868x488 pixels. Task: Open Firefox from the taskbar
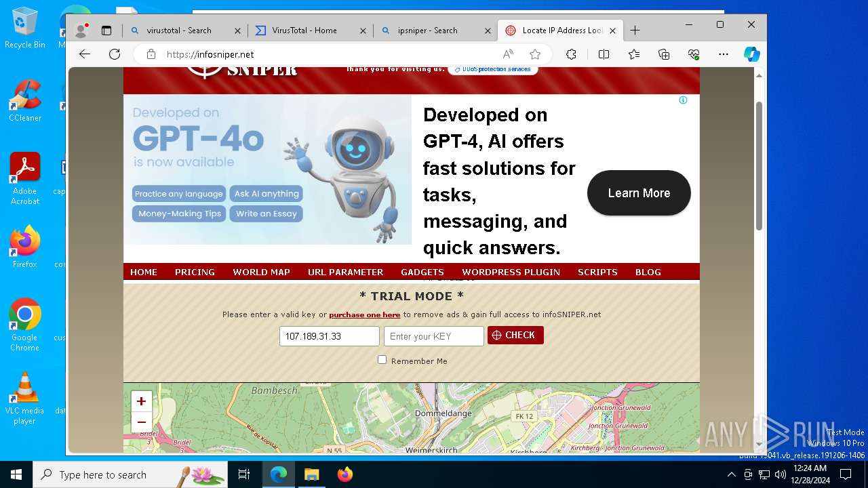coord(344,474)
